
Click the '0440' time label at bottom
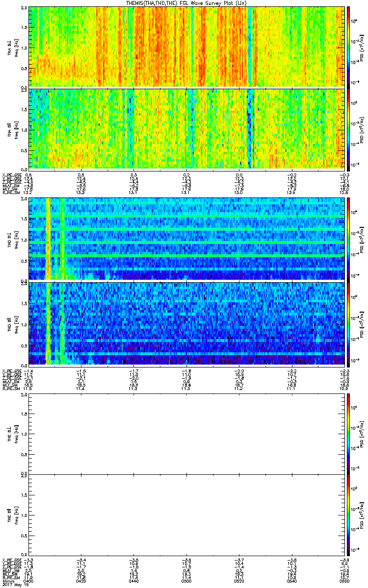coord(134,581)
